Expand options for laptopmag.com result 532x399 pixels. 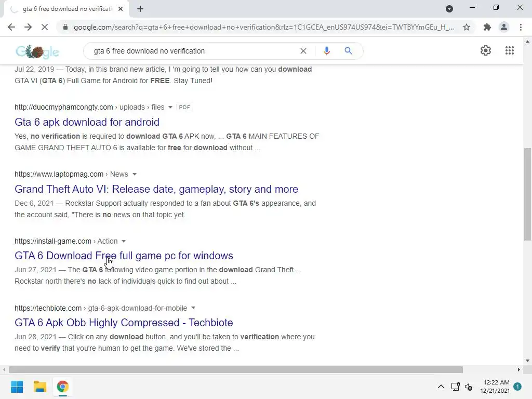pyautogui.click(x=135, y=174)
